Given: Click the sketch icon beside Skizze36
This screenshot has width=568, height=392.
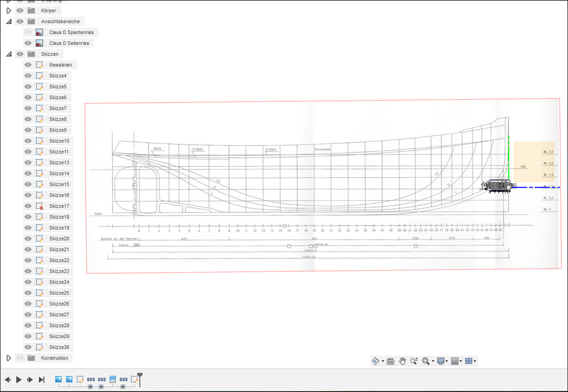Looking at the screenshot, I should tap(39, 347).
